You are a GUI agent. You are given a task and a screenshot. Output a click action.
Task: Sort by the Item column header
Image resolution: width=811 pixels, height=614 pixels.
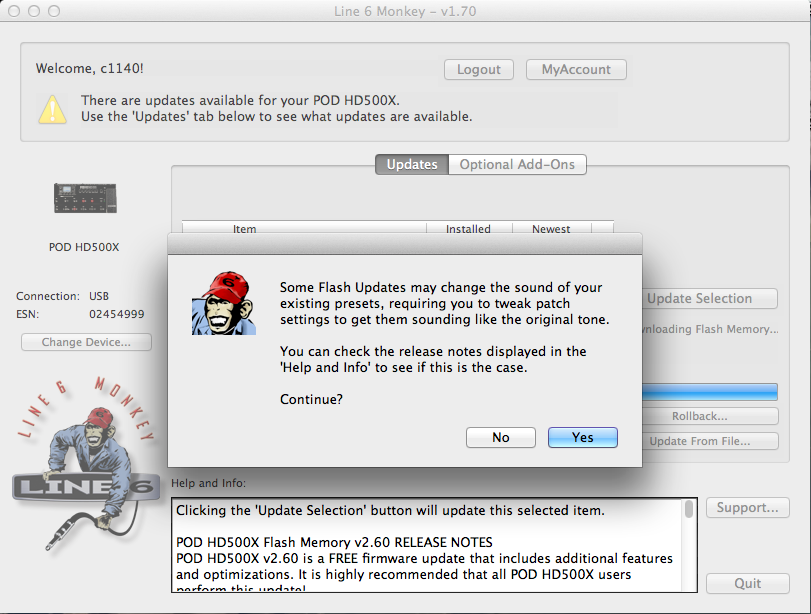point(304,229)
